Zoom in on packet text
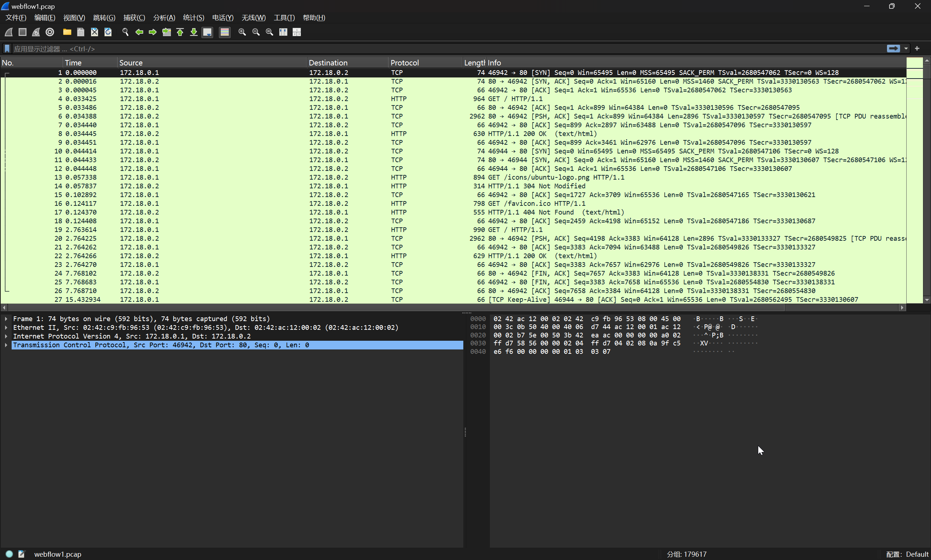Viewport: 931px width, 560px height. (242, 32)
